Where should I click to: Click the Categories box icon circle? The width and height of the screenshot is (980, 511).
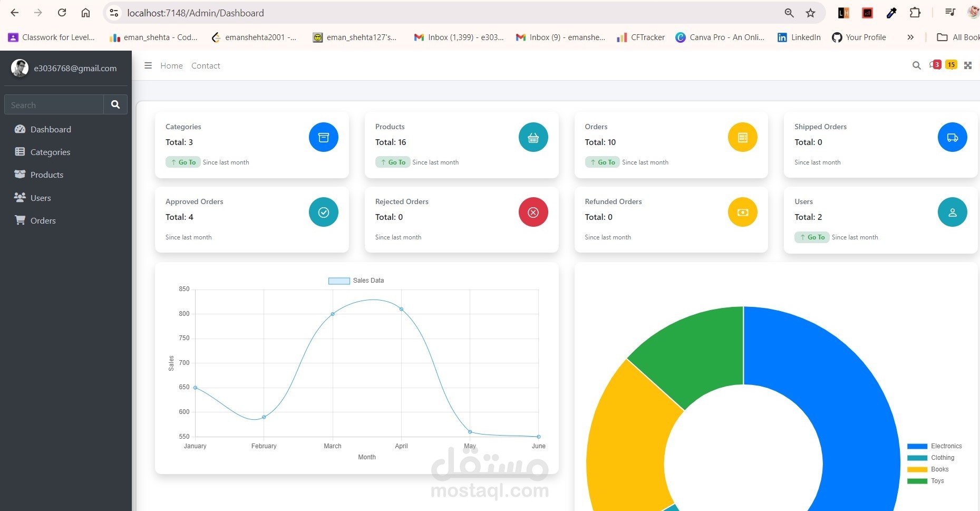(324, 137)
